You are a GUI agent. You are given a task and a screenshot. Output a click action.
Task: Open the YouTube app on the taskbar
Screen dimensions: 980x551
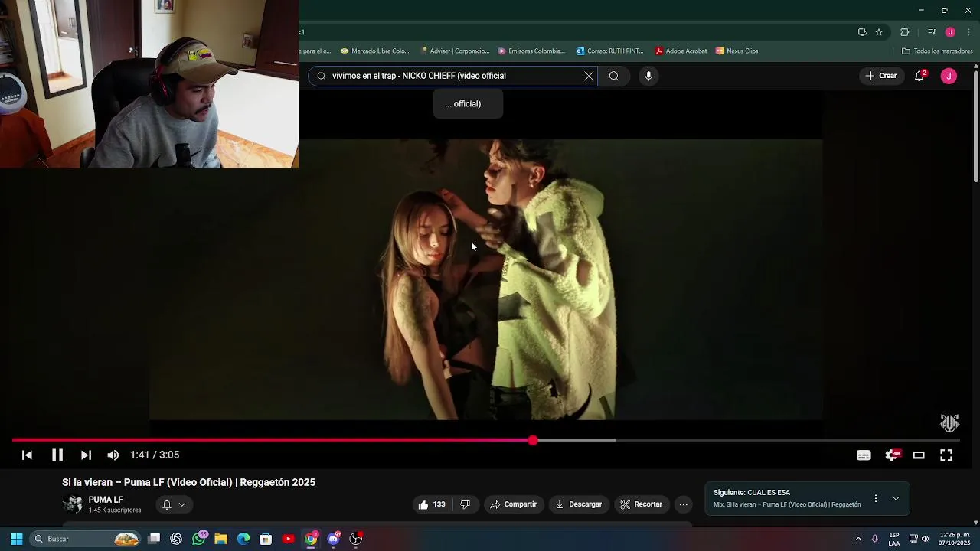click(x=288, y=539)
